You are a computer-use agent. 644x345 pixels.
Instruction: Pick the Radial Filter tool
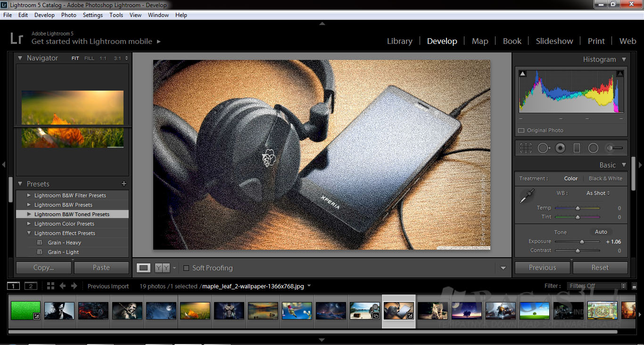[x=593, y=148]
